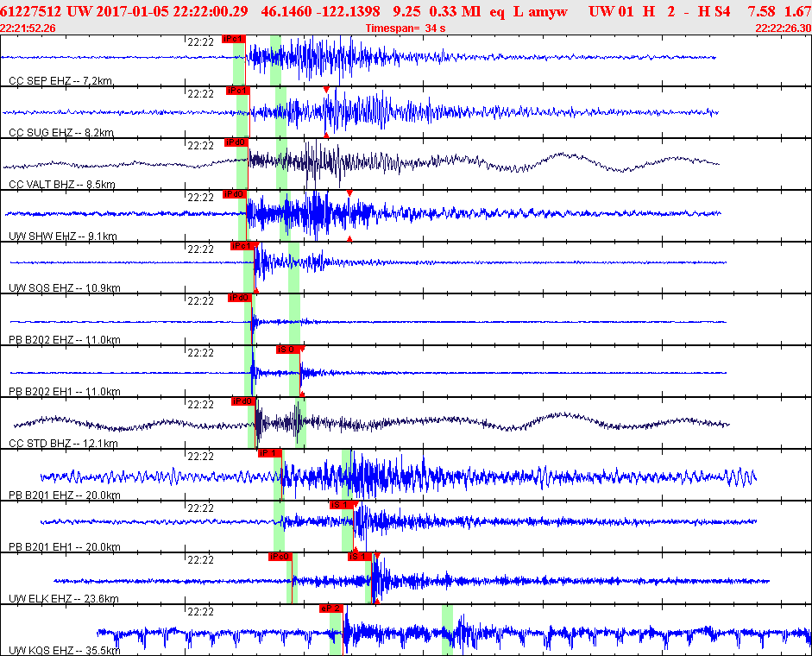Select the iPd0 pick flag on VALT trace
Image resolution: width=812 pixels, height=656 pixels.
236,142
